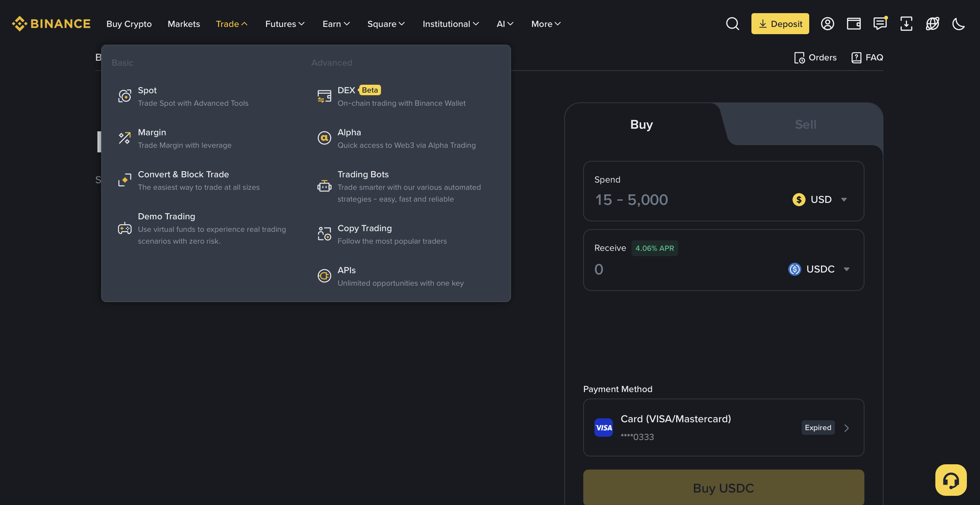Click the download app icon

pyautogui.click(x=906, y=24)
